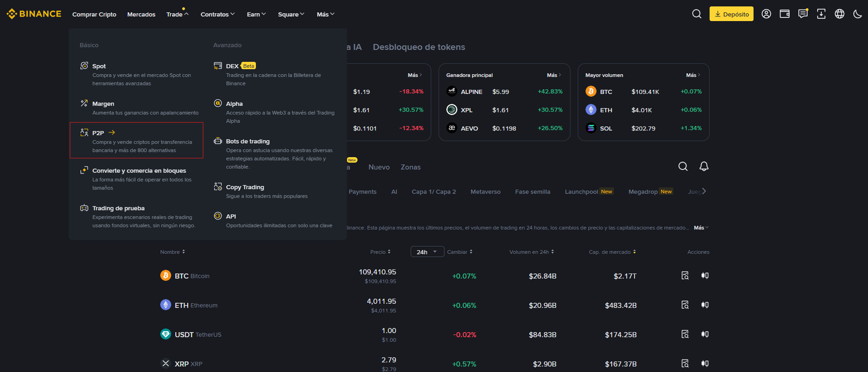
Task: Open trade icon for USDT row
Action: 705,334
